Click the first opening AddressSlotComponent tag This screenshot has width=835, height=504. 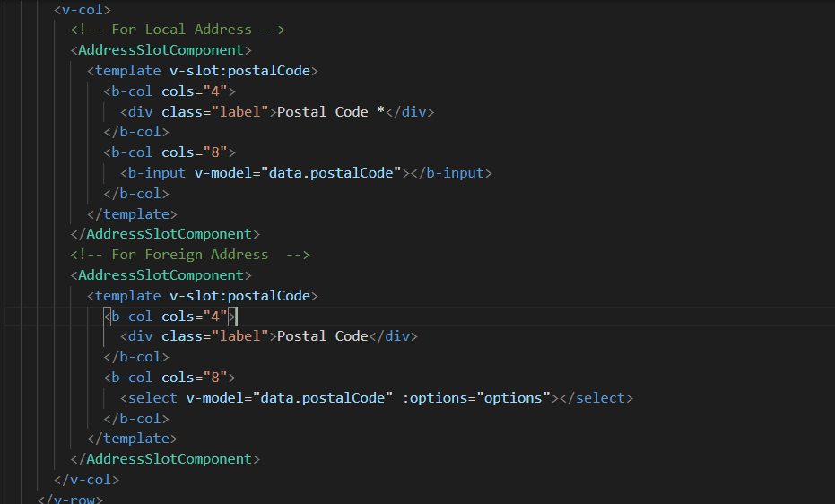(x=161, y=50)
